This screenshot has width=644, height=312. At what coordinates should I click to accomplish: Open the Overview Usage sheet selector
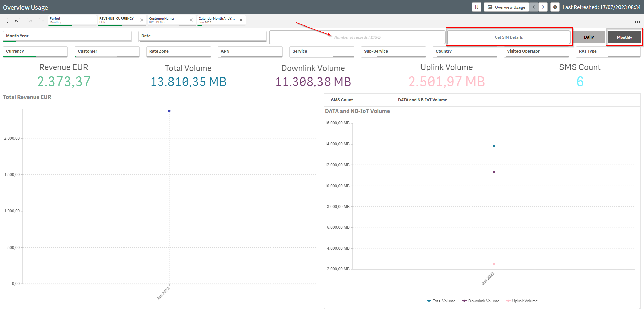[506, 7]
